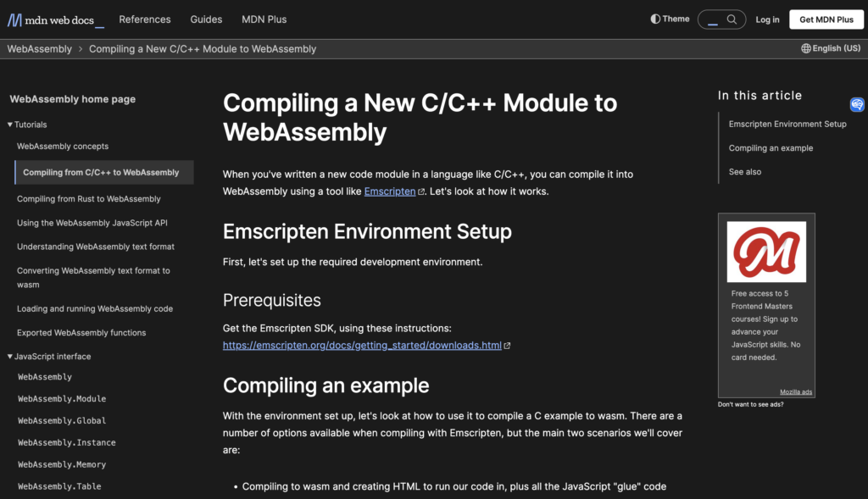Open the References menu
Screen dimensions: 868x499
(x=144, y=19)
